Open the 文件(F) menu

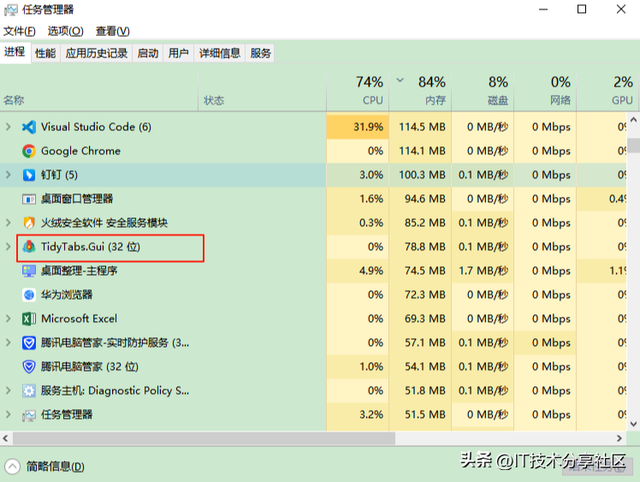pyautogui.click(x=20, y=31)
